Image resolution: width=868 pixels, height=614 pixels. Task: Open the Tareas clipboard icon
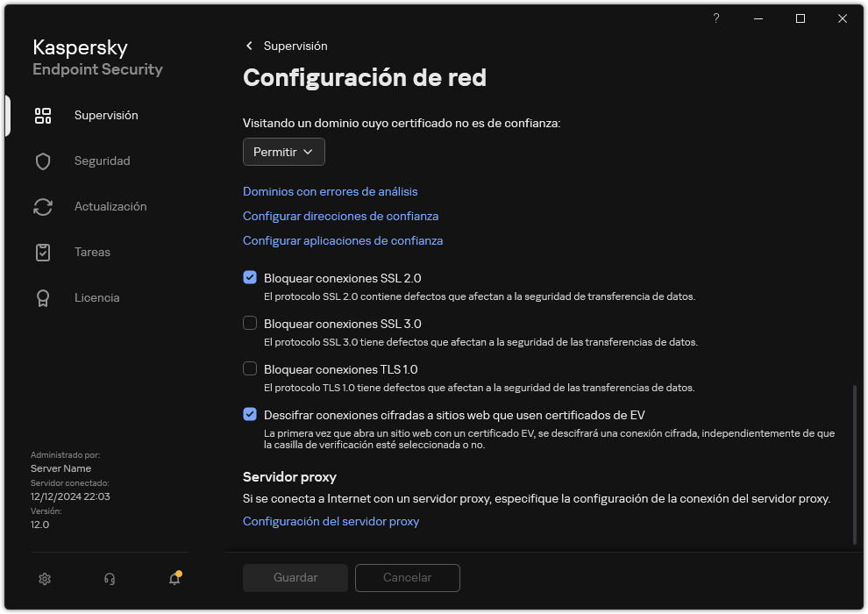tap(43, 252)
